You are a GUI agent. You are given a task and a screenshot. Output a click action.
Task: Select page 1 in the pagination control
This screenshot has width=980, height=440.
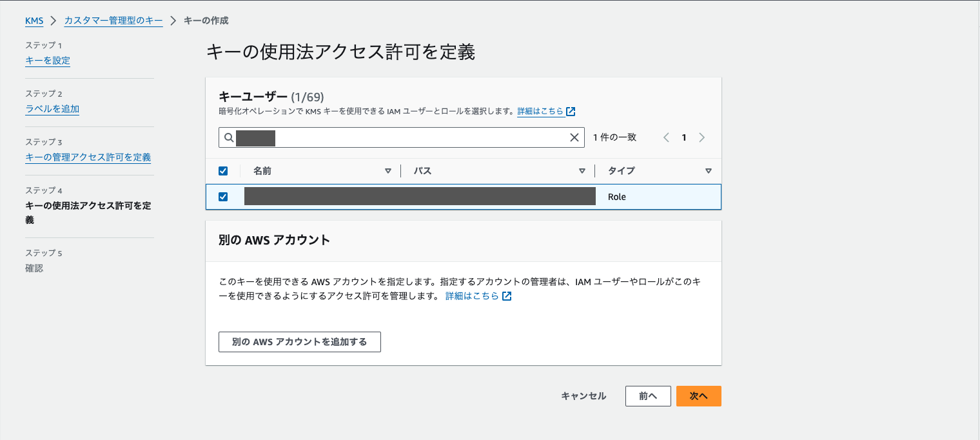click(684, 137)
